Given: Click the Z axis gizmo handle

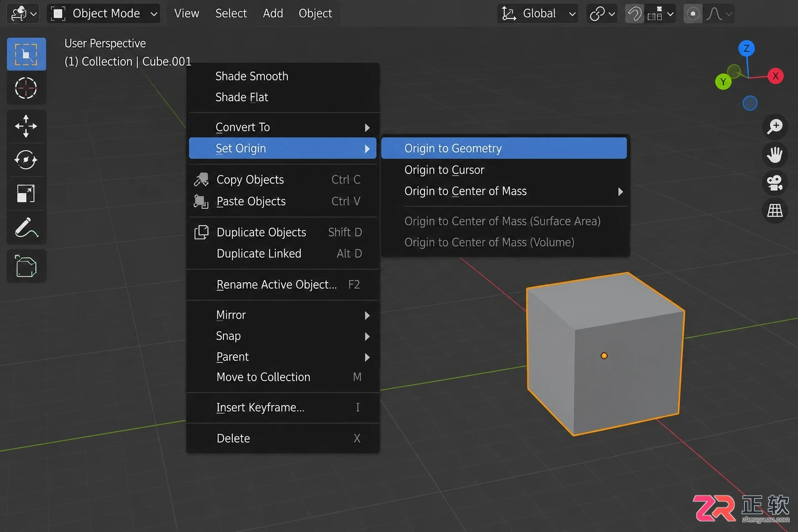Looking at the screenshot, I should point(746,49).
